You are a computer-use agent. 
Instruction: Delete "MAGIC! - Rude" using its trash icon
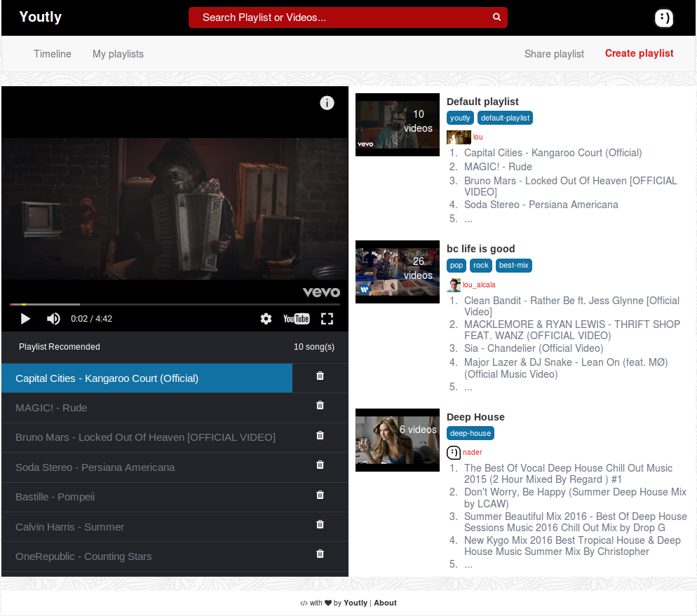(320, 404)
